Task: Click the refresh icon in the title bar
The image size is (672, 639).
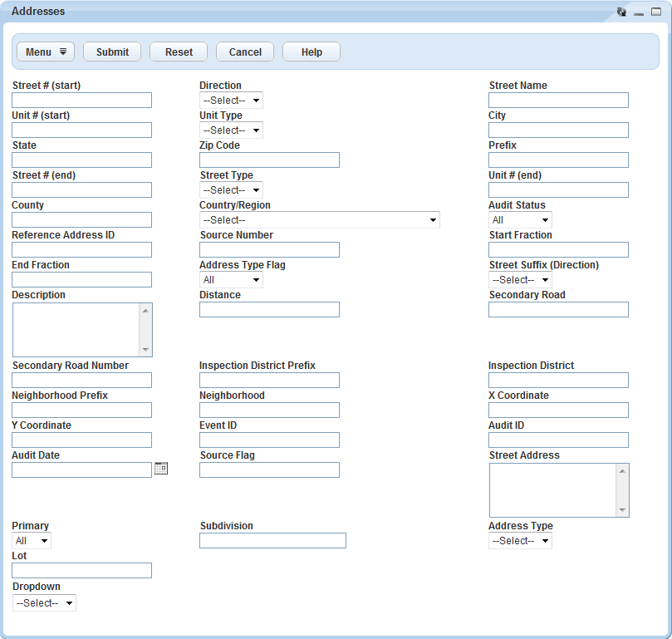Action: pyautogui.click(x=621, y=12)
